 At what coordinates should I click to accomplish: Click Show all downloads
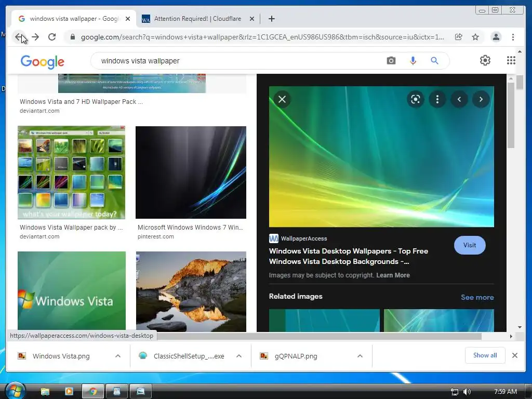[485, 355]
